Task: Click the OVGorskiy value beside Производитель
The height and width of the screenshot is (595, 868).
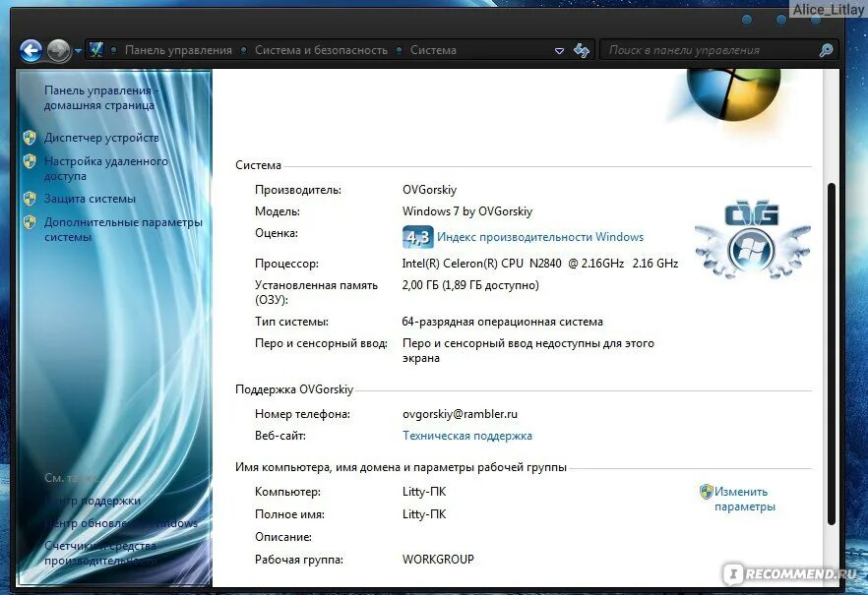Action: [429, 190]
